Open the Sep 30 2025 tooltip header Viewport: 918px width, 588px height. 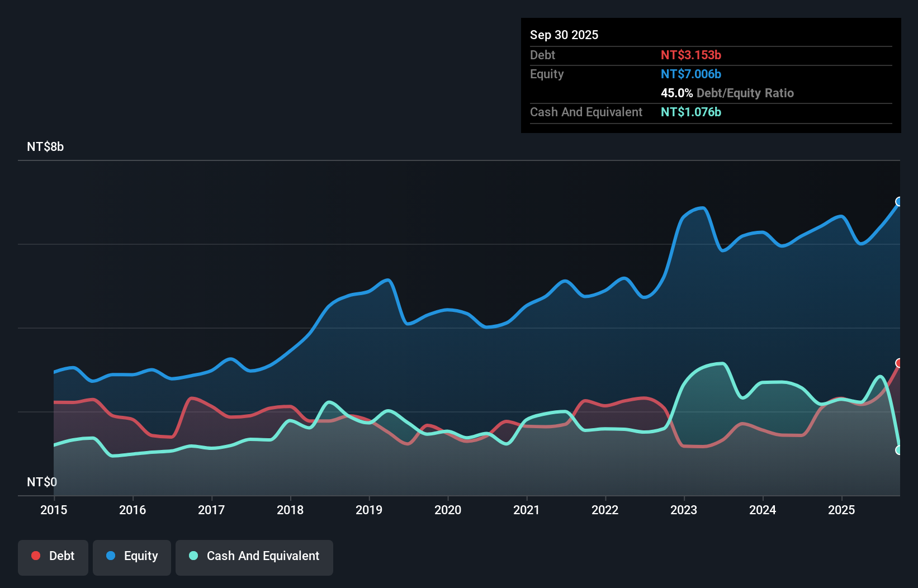pyautogui.click(x=564, y=35)
